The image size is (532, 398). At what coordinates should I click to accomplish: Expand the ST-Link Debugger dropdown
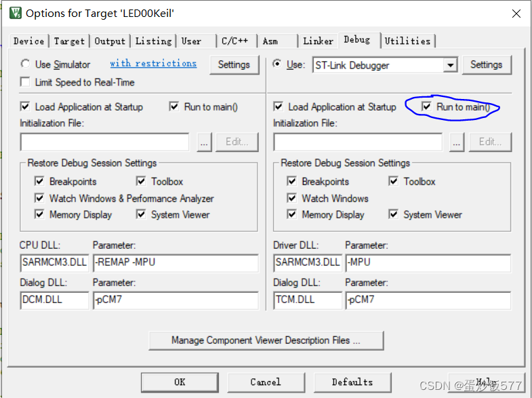pyautogui.click(x=450, y=65)
